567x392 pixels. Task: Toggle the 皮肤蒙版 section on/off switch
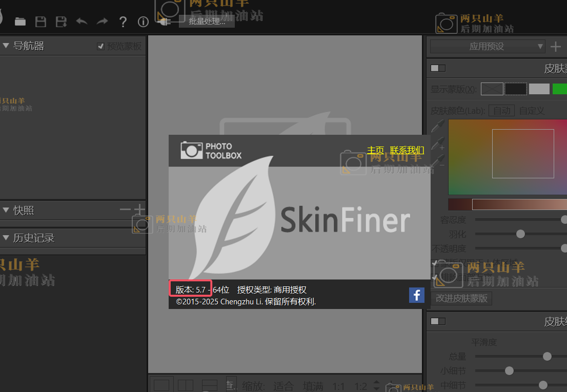coord(438,68)
